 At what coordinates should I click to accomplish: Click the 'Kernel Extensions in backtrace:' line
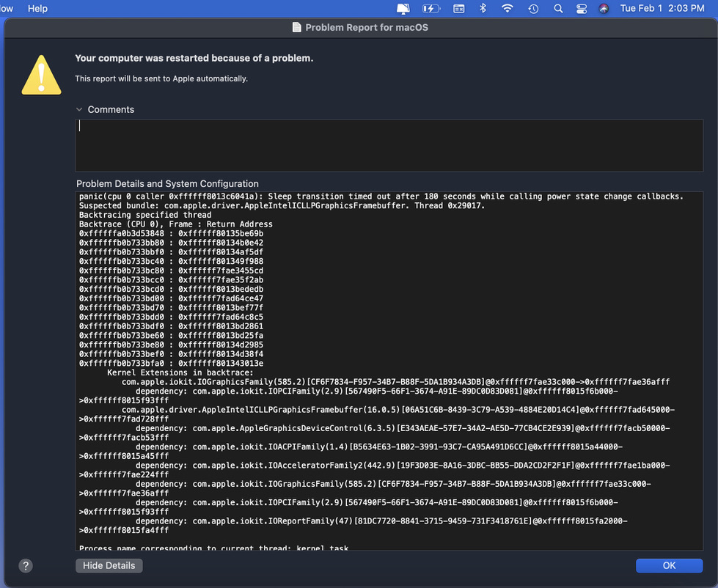(x=180, y=372)
